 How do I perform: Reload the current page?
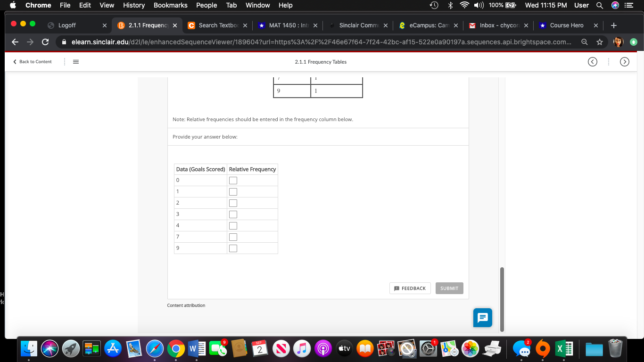click(45, 42)
